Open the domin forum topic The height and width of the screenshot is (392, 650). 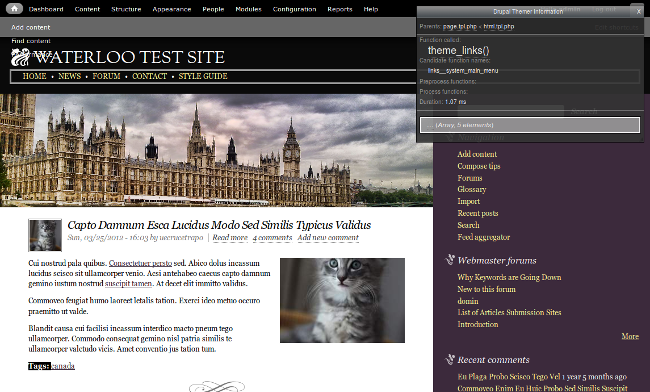[468, 301]
